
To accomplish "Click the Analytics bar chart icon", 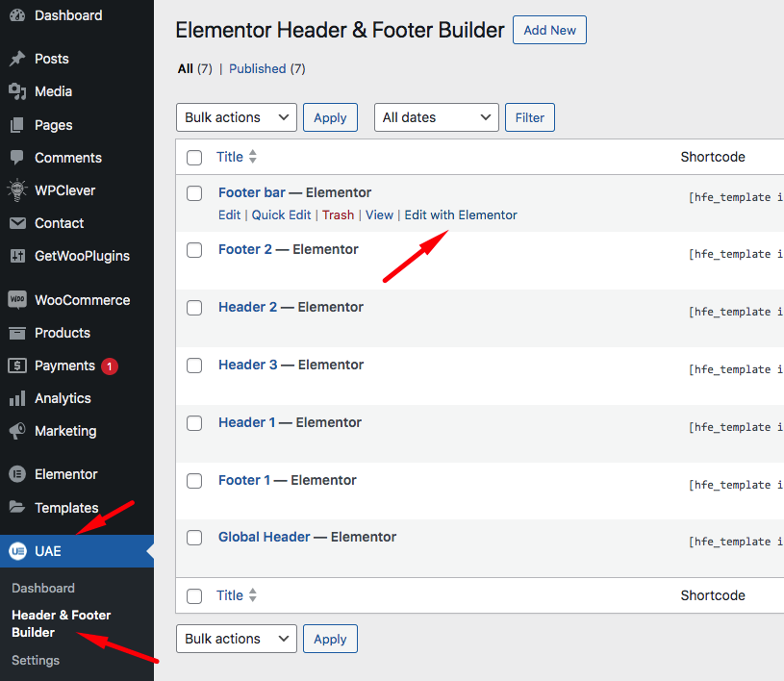I will coord(17,398).
